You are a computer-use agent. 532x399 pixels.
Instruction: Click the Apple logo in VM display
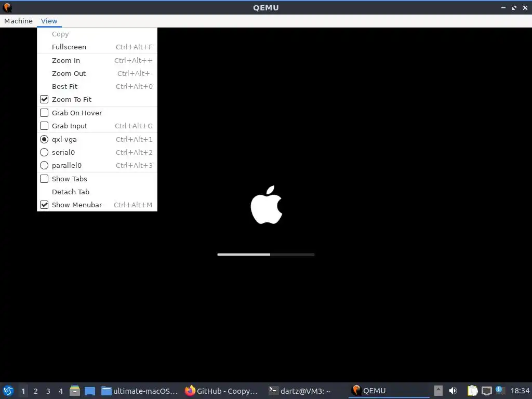pyautogui.click(x=267, y=205)
